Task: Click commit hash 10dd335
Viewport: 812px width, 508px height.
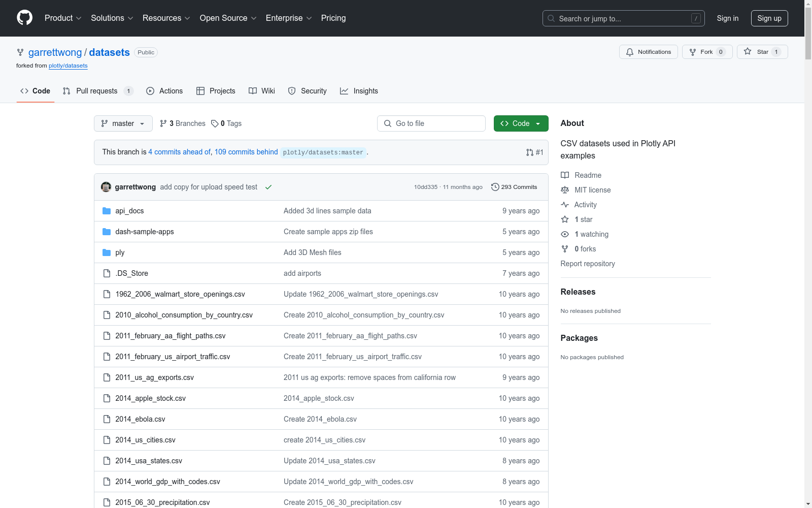Action: click(x=426, y=187)
